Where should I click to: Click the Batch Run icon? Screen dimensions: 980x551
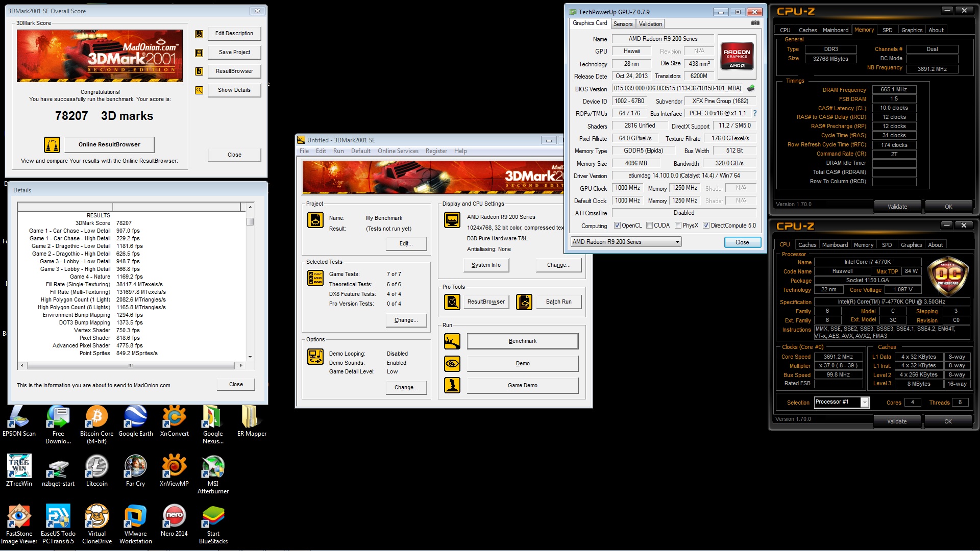524,302
